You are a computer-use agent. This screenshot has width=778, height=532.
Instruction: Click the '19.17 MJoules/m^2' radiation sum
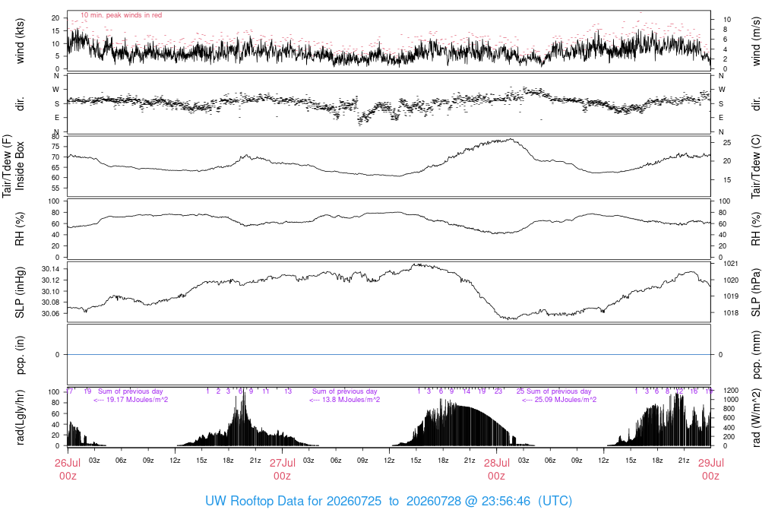coord(138,400)
